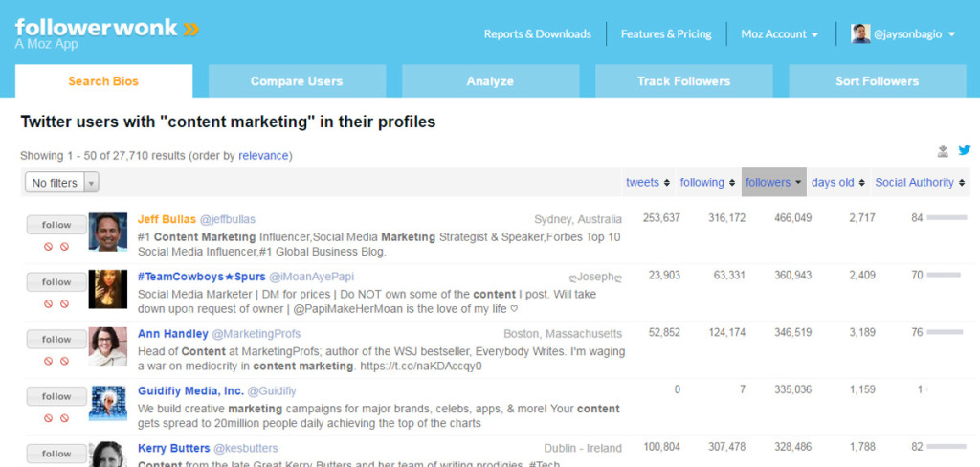Open @jeffbullas handle link
Screen dimensions: 980x467
coord(228,219)
